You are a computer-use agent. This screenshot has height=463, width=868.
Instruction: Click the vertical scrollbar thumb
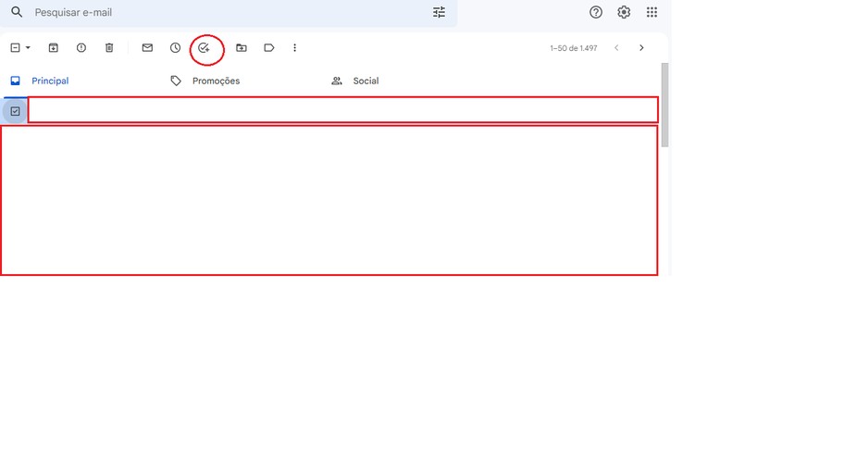point(664,106)
